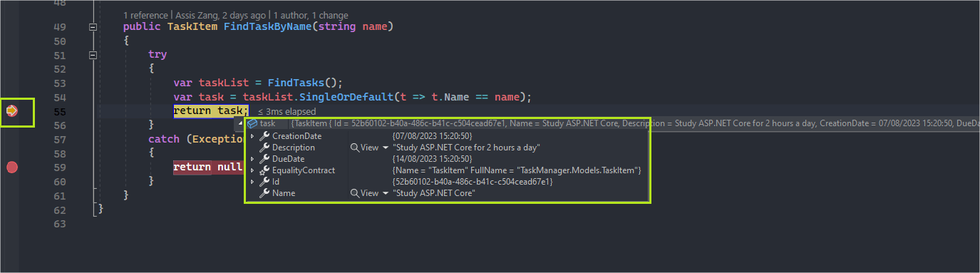Remove the red breakpoint on line 59
Screen dimensions: 980x273
(x=12, y=168)
